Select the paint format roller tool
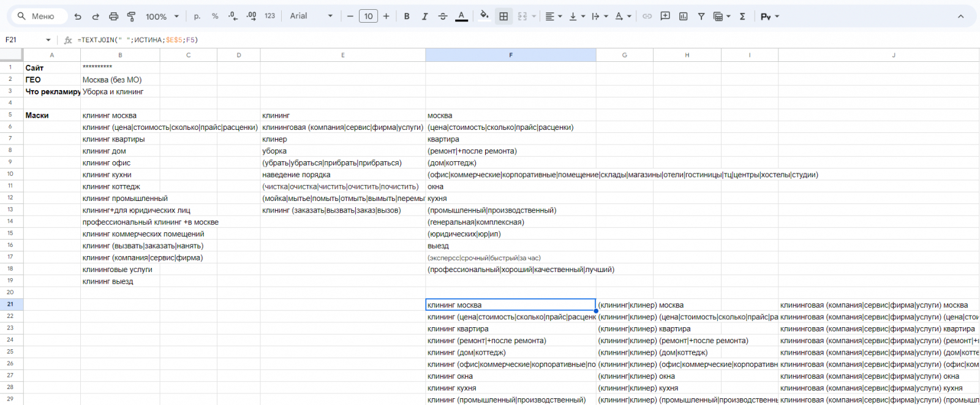This screenshot has width=980, height=405. point(131,17)
